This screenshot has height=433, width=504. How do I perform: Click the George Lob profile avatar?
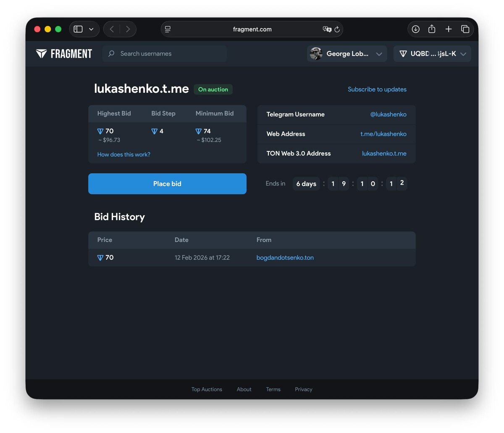tap(316, 54)
